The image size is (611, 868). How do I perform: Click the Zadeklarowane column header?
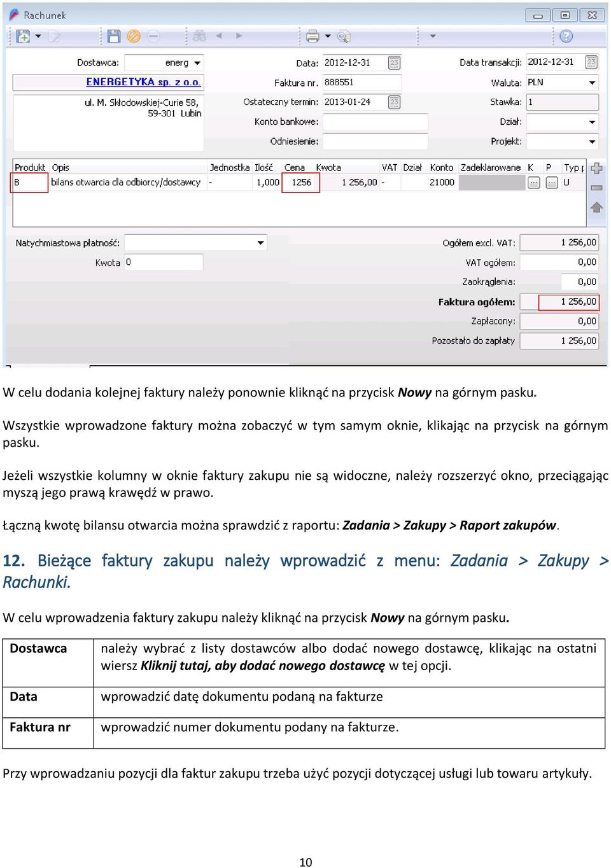[490, 167]
